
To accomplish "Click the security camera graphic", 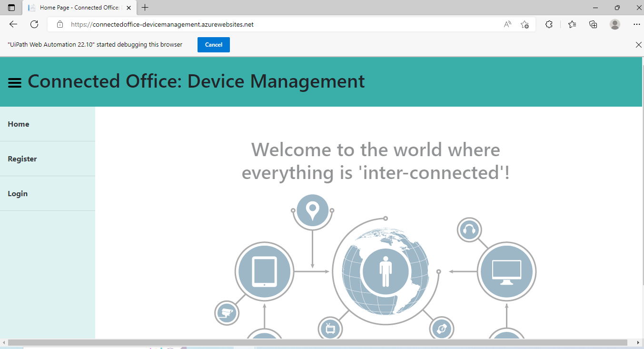I will 227,313.
